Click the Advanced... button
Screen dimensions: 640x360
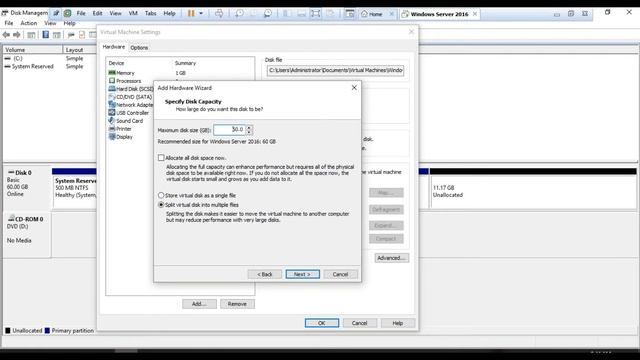[x=391, y=258]
